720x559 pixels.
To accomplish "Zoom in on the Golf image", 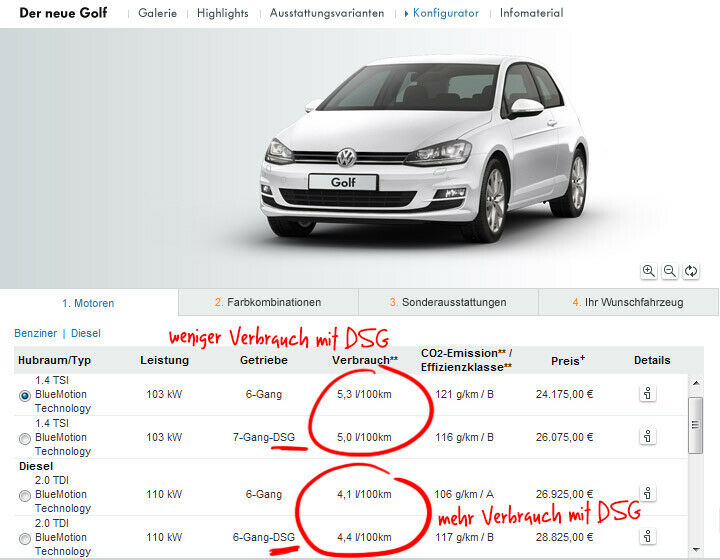I will pyautogui.click(x=648, y=271).
